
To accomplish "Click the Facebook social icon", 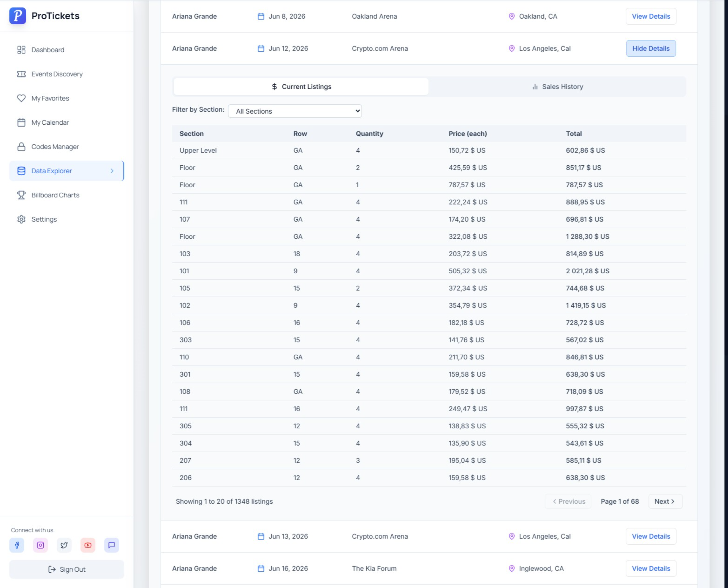I will [17, 545].
